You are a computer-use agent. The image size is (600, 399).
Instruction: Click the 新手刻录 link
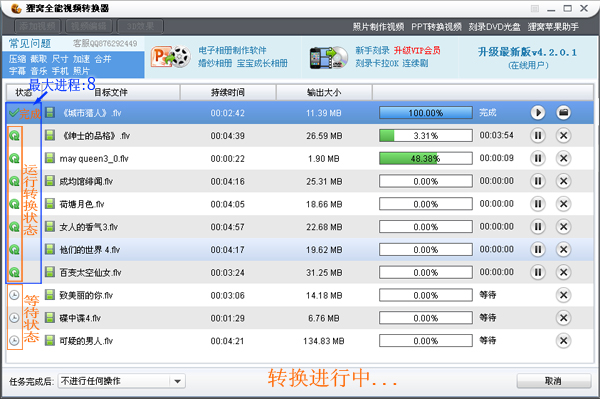click(372, 50)
